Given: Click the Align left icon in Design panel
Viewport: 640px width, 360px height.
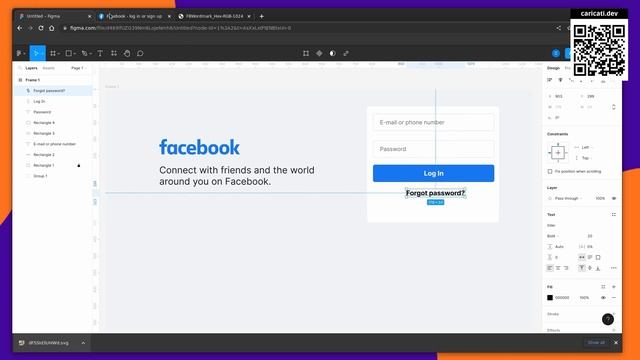Looking at the screenshot, I should click(x=550, y=80).
